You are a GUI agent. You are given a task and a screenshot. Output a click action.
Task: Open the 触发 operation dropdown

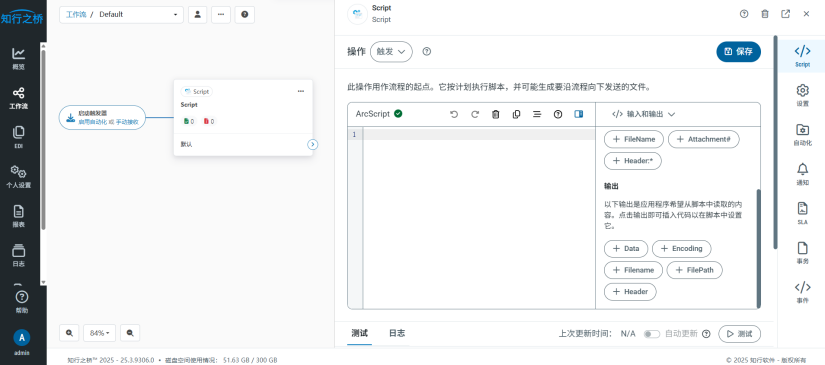(391, 52)
